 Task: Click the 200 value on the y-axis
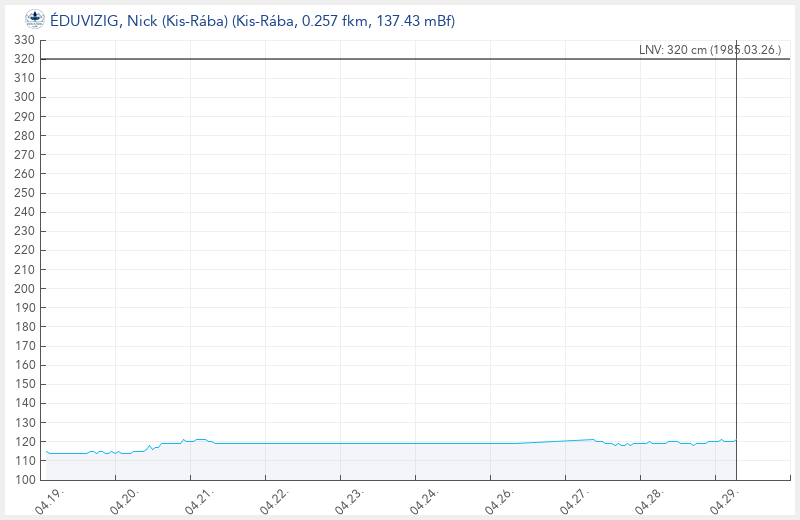click(24, 289)
